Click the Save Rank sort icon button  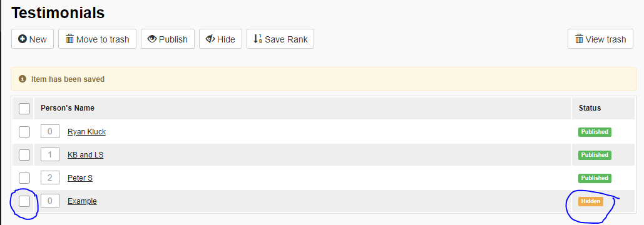[280, 39]
